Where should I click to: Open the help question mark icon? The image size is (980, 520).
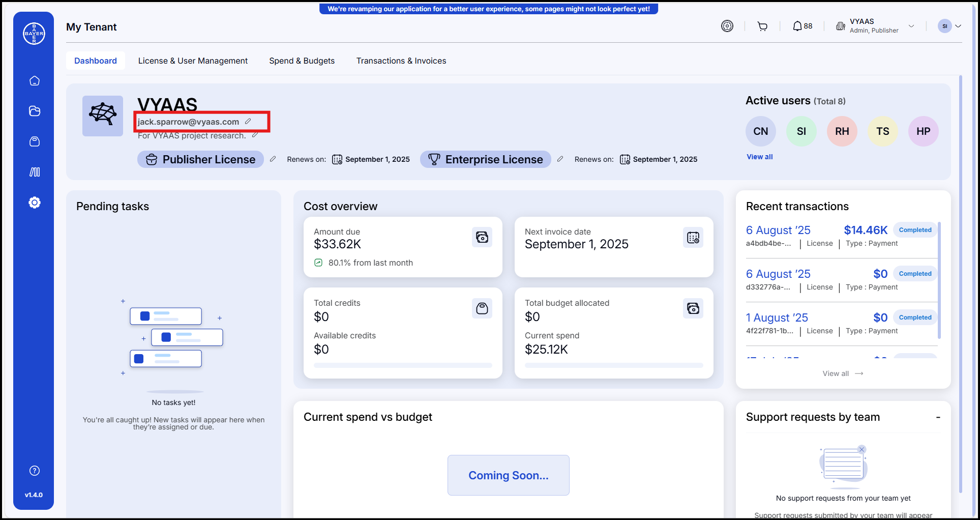35,471
